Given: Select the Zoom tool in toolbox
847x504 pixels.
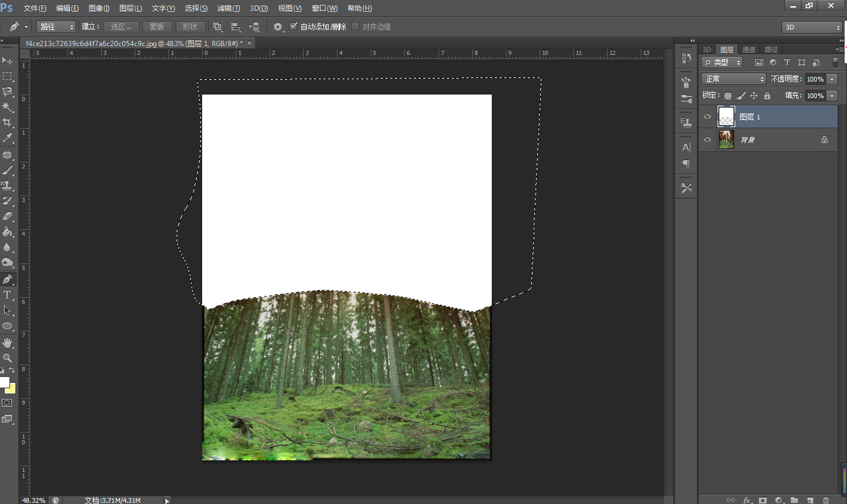Looking at the screenshot, I should pyautogui.click(x=7, y=358).
